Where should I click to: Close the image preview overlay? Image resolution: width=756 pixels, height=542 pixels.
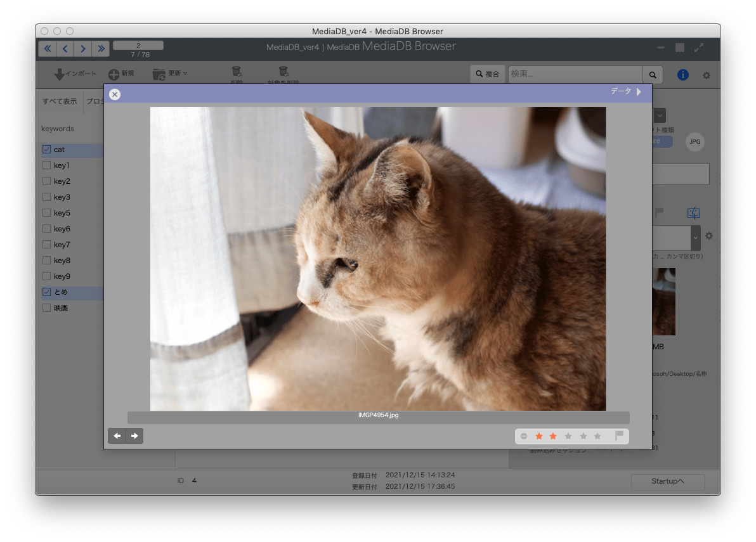click(x=115, y=94)
